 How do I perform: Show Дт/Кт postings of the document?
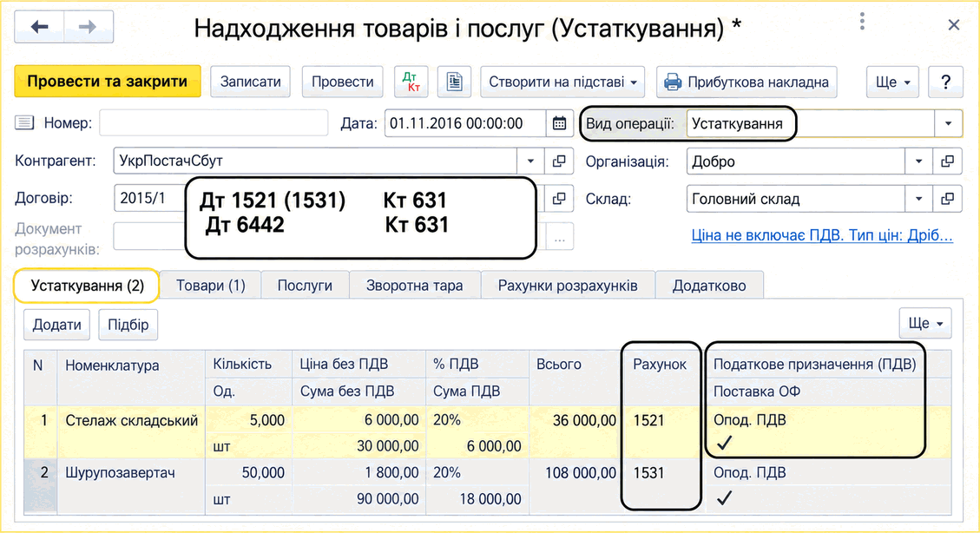click(411, 82)
